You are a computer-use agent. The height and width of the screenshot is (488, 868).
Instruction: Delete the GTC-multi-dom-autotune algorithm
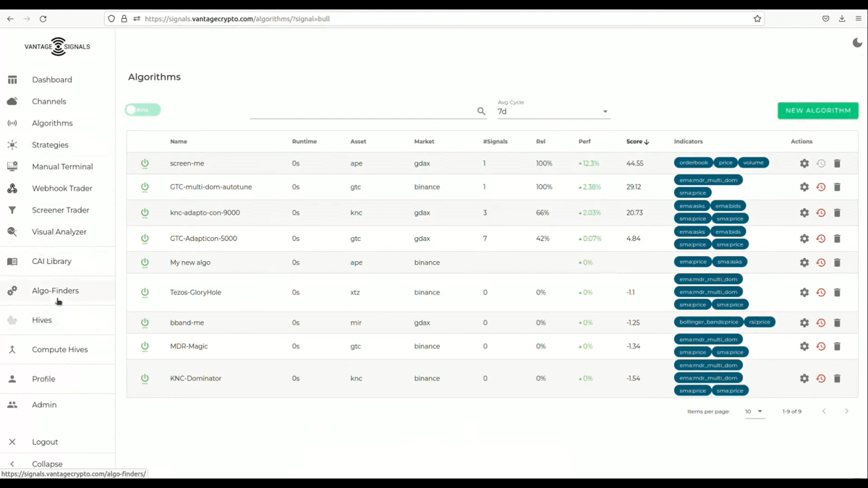[x=837, y=187]
